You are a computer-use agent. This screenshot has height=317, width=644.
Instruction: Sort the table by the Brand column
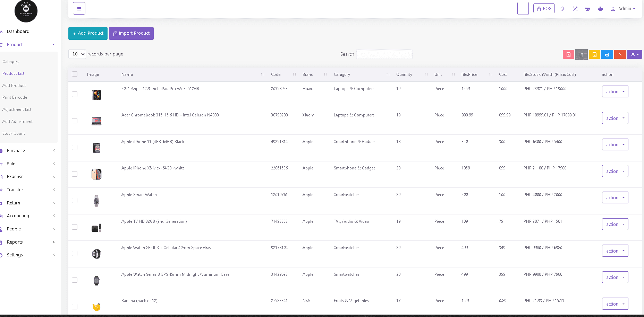pyautogui.click(x=315, y=74)
